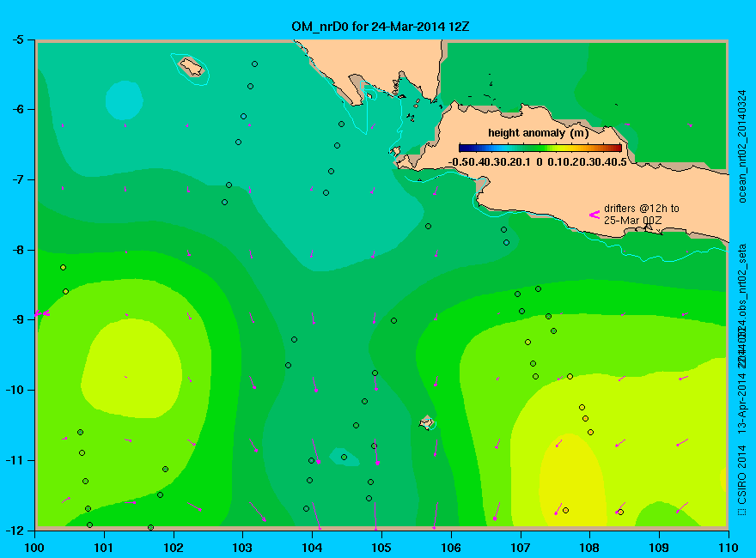
Task: Click the small island near 105.6E, 10.5S
Action: point(426,422)
